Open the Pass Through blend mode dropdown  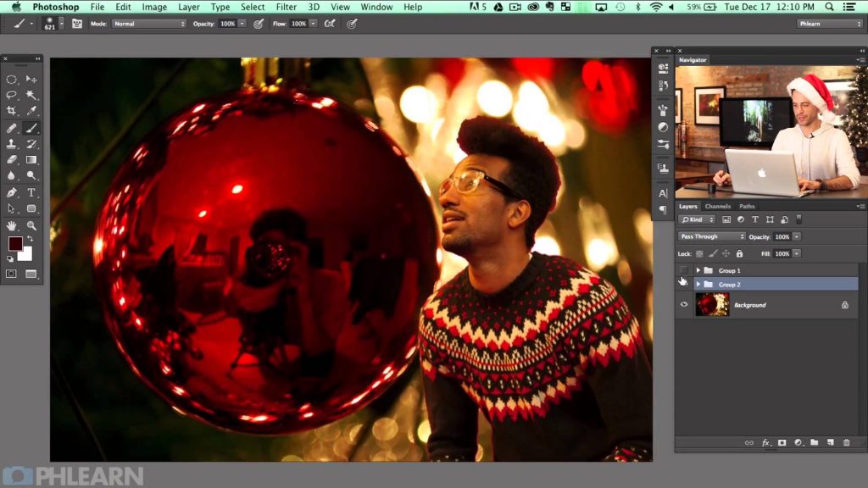[712, 236]
